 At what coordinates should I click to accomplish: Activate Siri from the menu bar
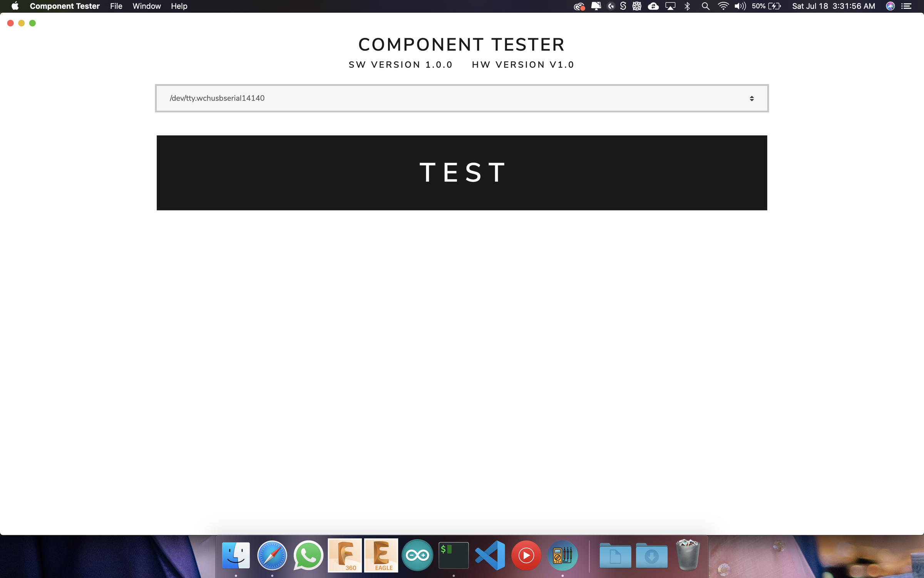[890, 6]
